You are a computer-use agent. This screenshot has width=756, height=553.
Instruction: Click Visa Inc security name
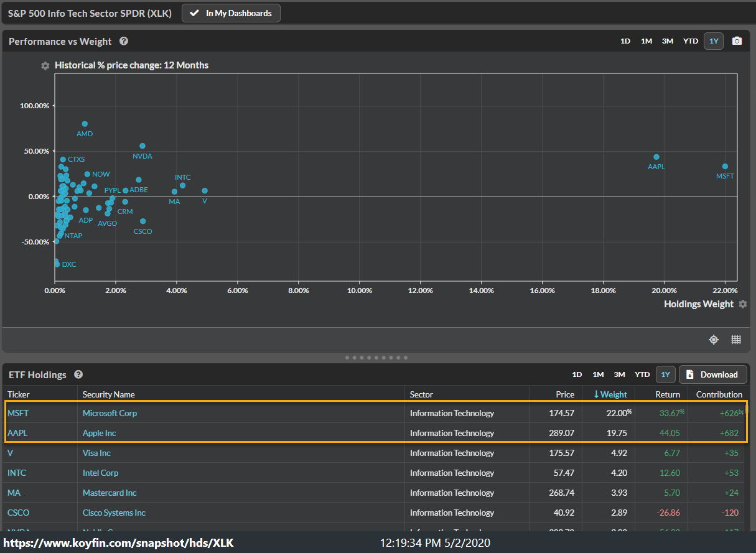point(96,453)
